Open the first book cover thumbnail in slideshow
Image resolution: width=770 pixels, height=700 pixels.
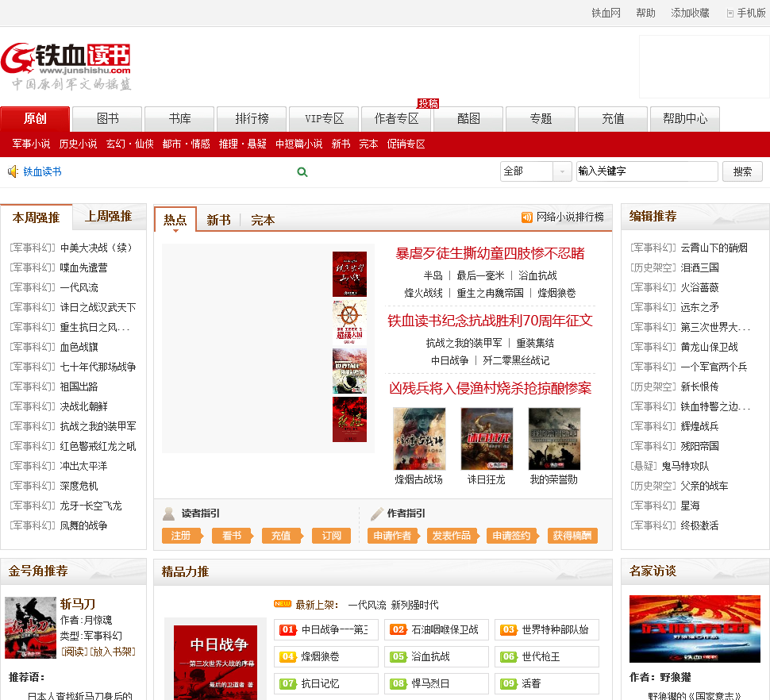pos(349,274)
